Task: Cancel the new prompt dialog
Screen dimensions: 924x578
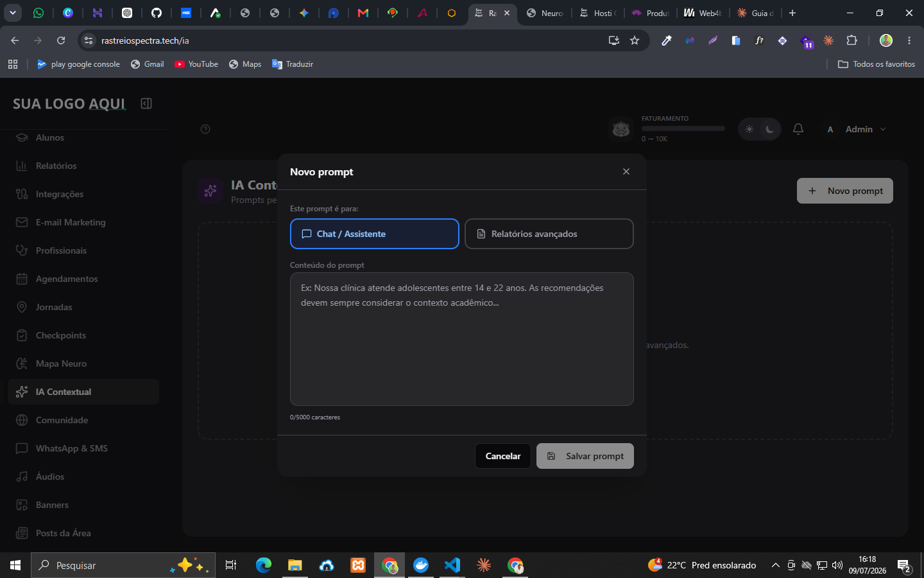Action: [x=503, y=456]
